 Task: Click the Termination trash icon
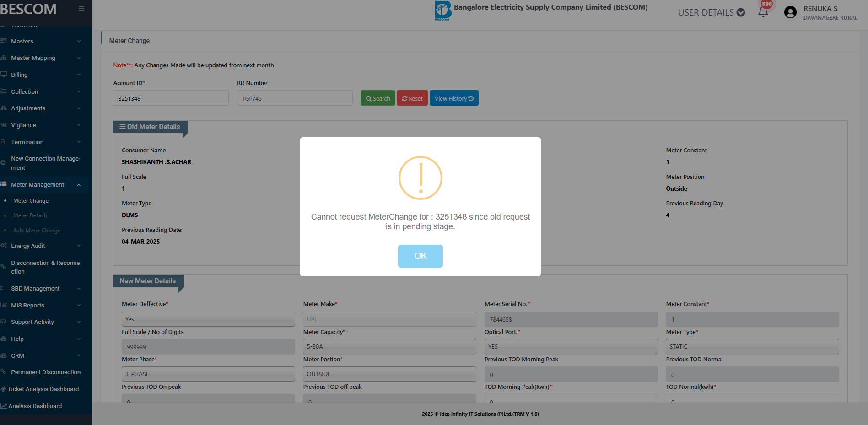pos(3,142)
